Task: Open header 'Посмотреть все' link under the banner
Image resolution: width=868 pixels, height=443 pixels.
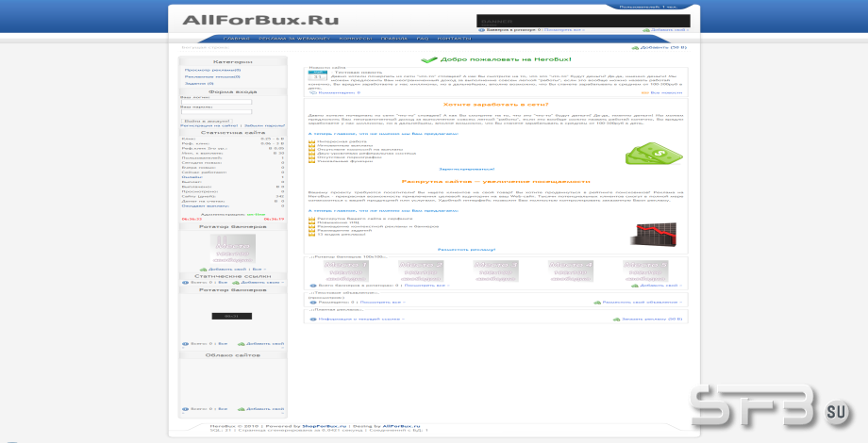Action: click(563, 30)
